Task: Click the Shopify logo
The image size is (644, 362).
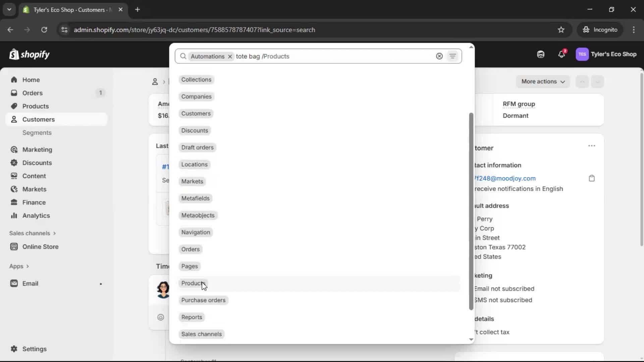Action: [30, 54]
